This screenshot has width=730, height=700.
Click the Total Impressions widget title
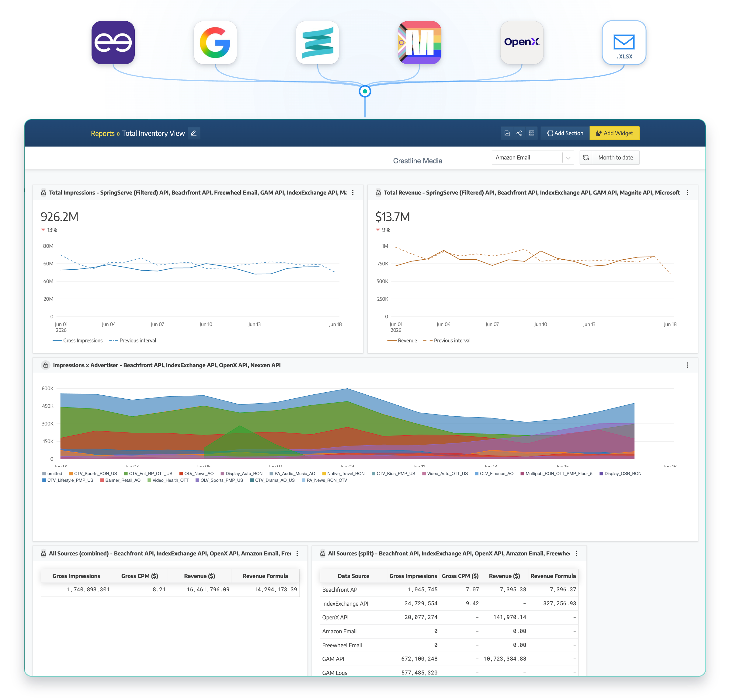(x=198, y=193)
